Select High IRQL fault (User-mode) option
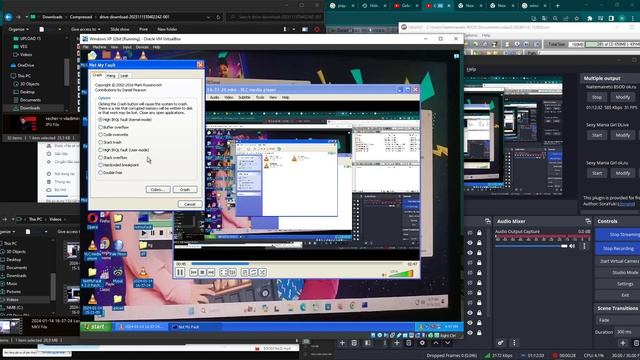 point(124,150)
